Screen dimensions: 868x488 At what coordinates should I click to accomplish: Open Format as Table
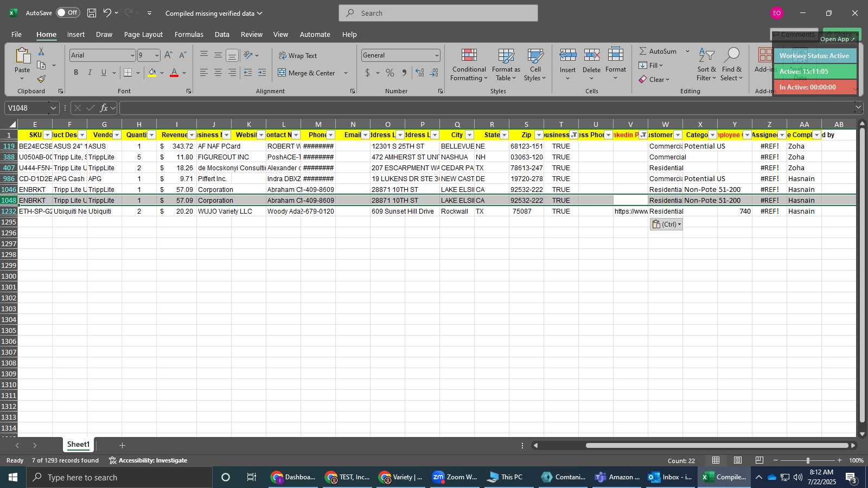[506, 65]
